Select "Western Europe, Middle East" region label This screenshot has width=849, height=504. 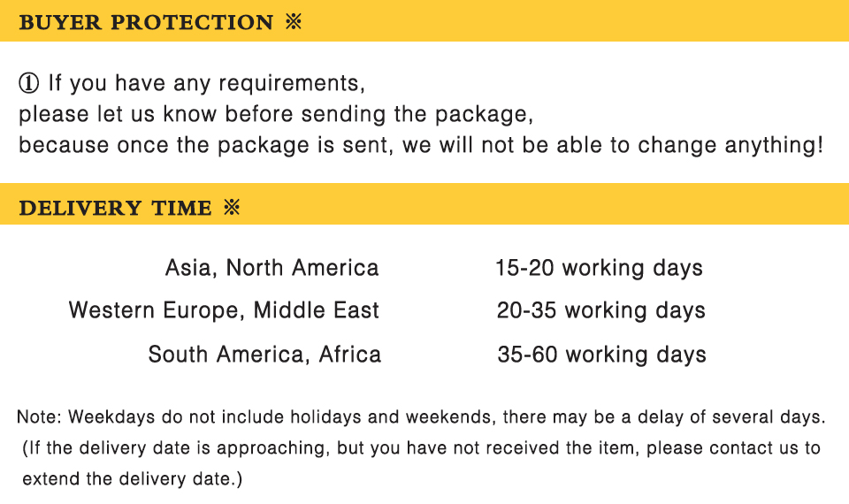(224, 310)
